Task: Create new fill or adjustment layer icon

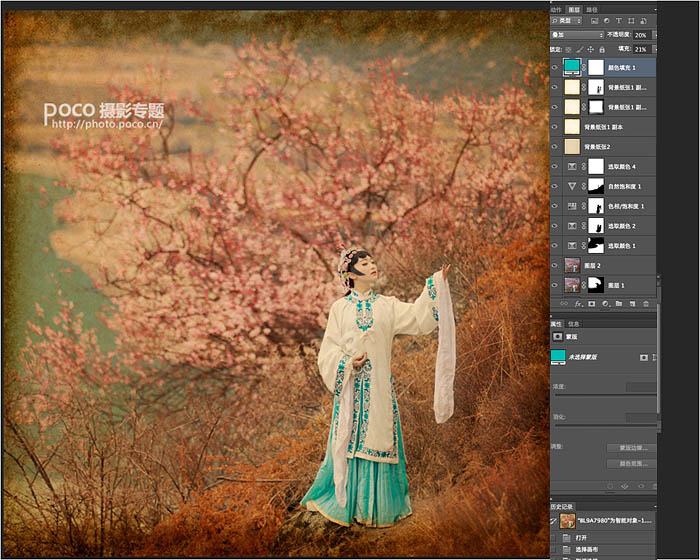Action: click(x=605, y=304)
